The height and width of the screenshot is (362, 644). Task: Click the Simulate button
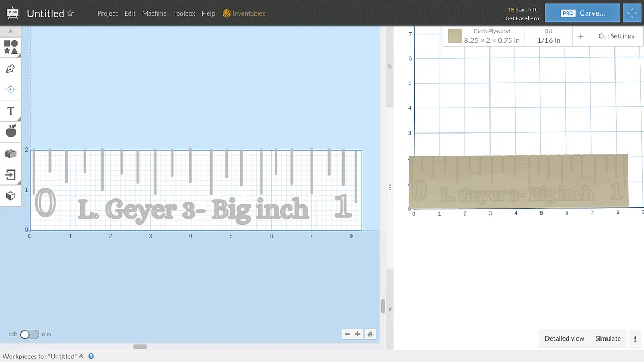608,338
